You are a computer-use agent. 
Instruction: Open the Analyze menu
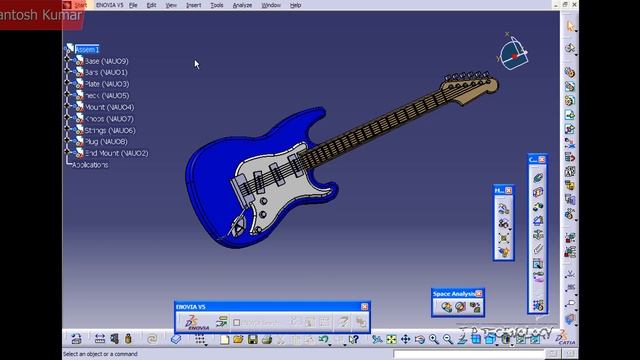pos(242,5)
